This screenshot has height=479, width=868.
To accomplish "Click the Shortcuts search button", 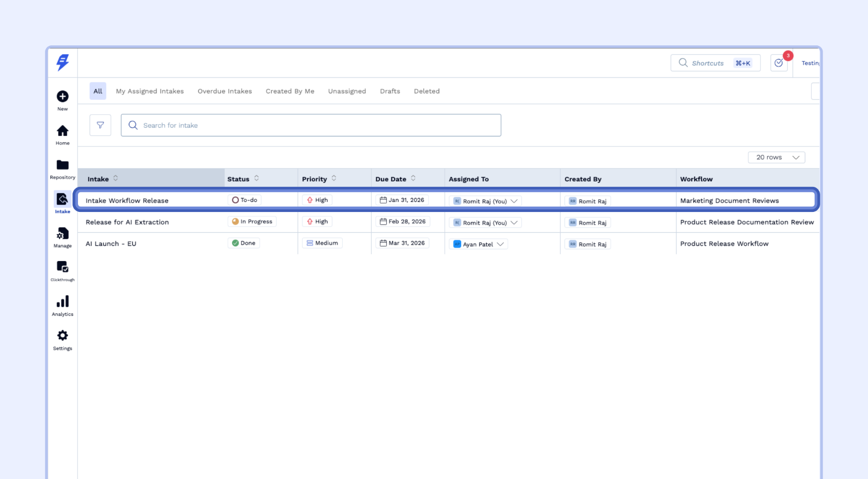I will click(715, 63).
